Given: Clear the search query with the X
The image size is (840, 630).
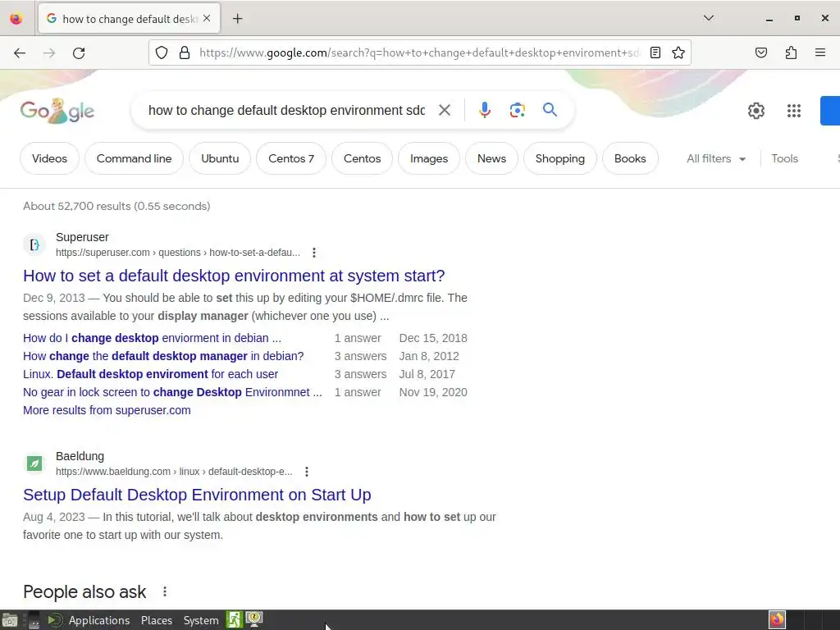Looking at the screenshot, I should (x=444, y=110).
